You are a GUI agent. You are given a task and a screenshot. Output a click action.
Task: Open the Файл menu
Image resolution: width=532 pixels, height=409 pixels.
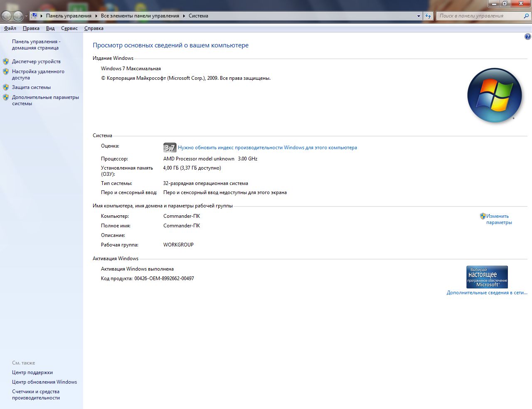(x=10, y=28)
